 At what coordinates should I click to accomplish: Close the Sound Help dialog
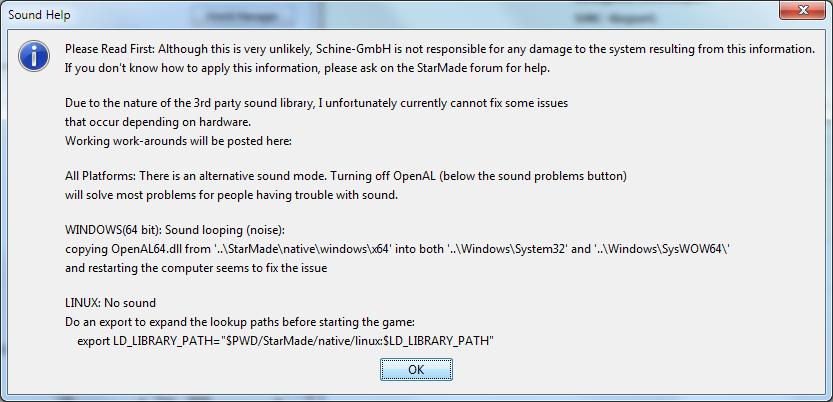tap(802, 11)
